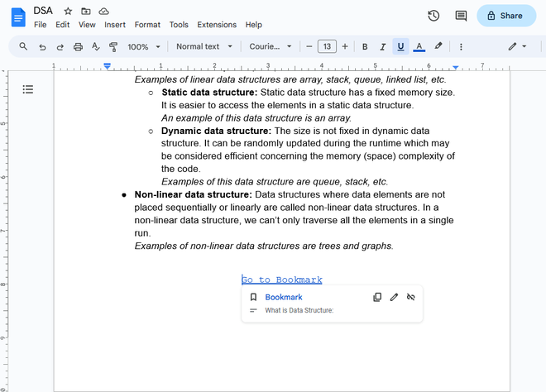Image resolution: width=546 pixels, height=392 pixels.
Task: Print the document
Action: 78,46
